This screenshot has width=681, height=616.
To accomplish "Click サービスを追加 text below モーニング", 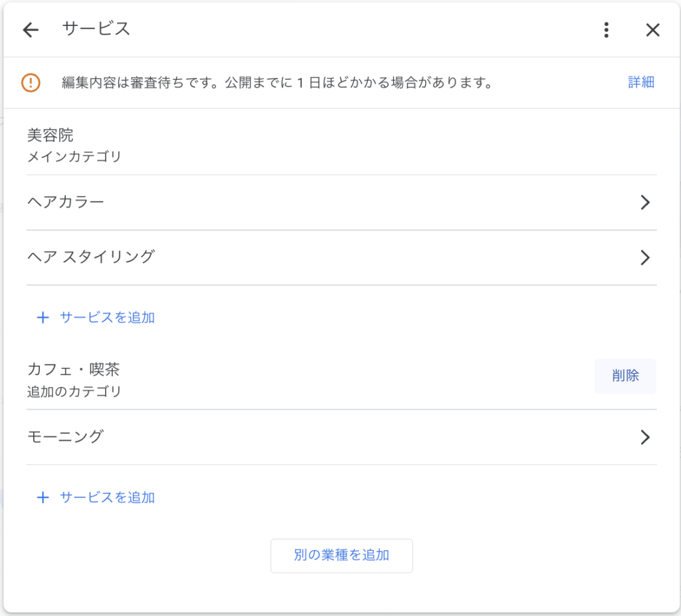I will point(107,498).
